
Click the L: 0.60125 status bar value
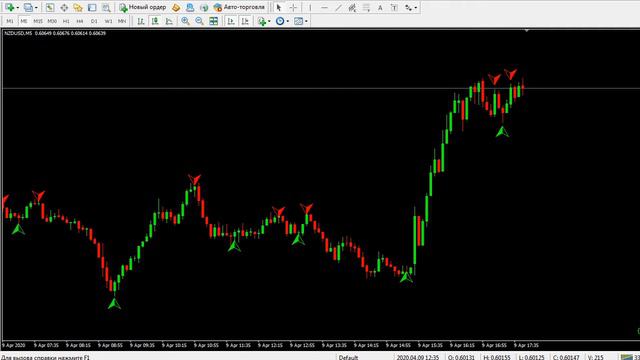coord(531,357)
